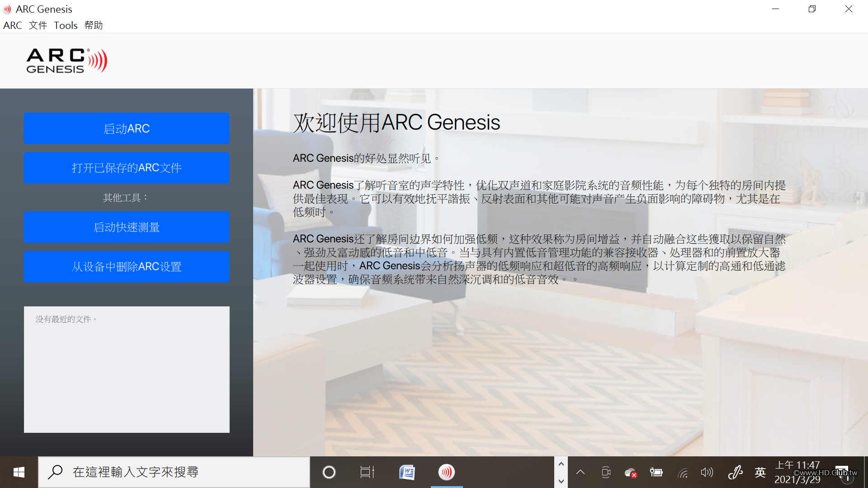Screen dimensions: 868x488
Task: Open the 文件 menu
Action: pyautogui.click(x=38, y=25)
